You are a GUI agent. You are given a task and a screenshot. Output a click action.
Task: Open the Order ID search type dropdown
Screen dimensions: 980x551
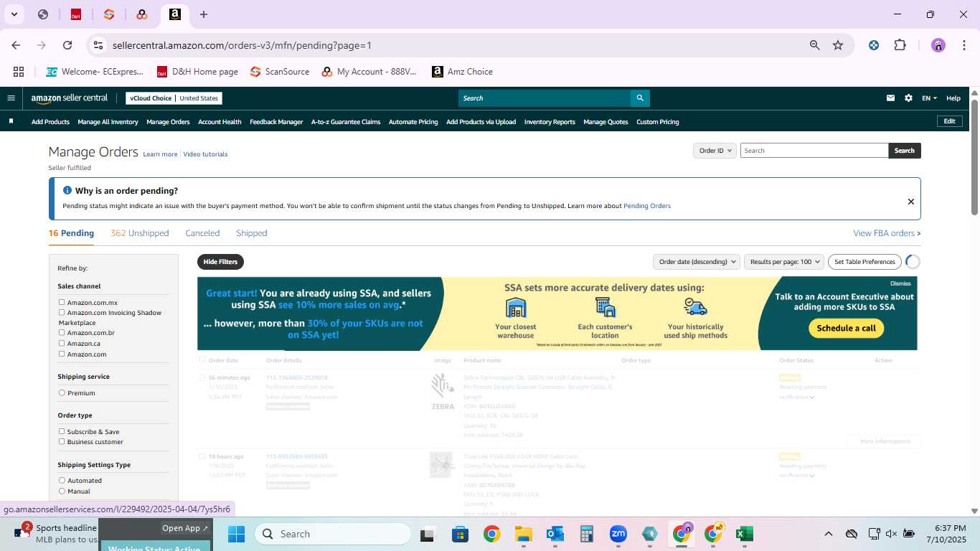(x=715, y=151)
